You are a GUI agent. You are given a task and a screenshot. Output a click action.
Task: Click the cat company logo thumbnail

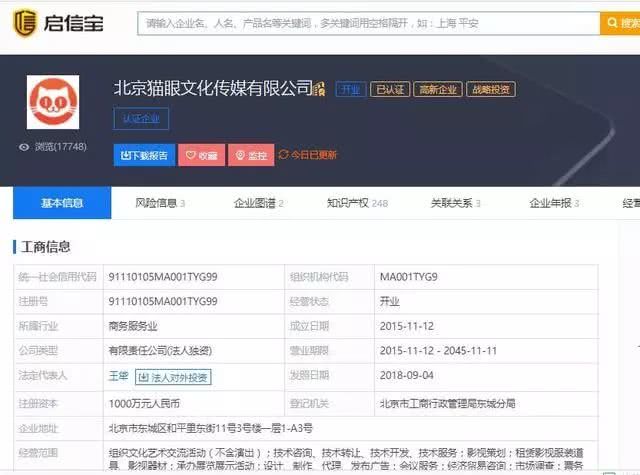tap(53, 102)
